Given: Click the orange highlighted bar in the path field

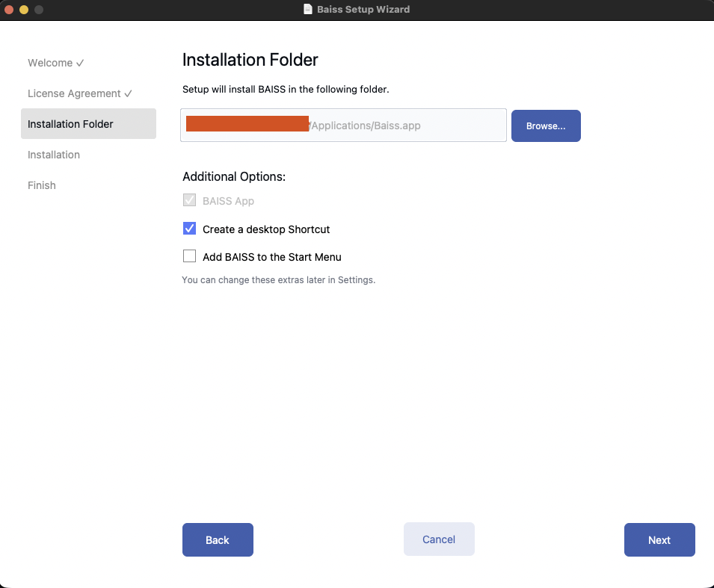Looking at the screenshot, I should [247, 124].
